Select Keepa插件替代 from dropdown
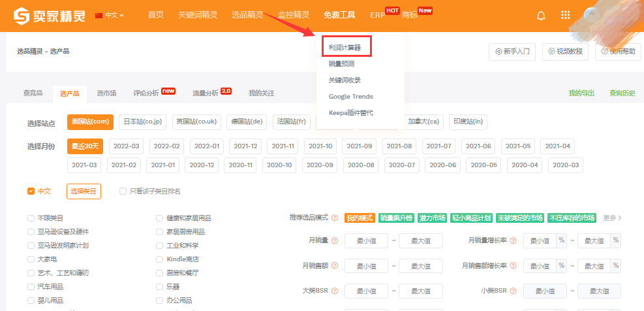 pos(351,113)
